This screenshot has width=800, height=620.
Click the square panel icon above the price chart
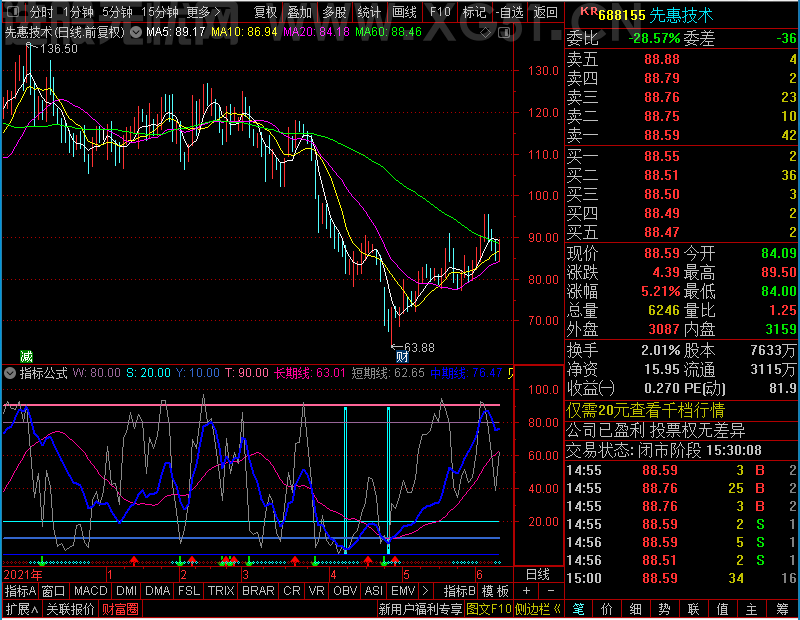[x=504, y=33]
